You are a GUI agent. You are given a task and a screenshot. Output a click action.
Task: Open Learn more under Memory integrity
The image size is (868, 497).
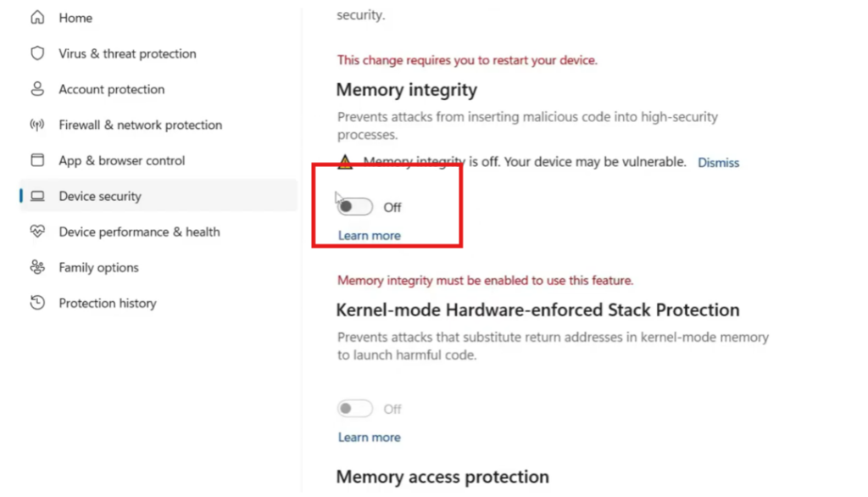click(369, 235)
